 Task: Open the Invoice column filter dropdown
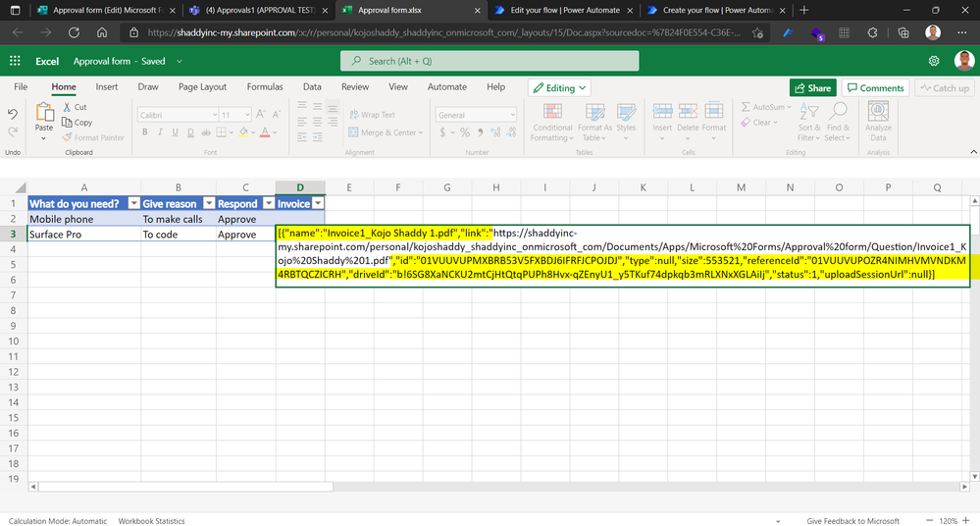317,204
